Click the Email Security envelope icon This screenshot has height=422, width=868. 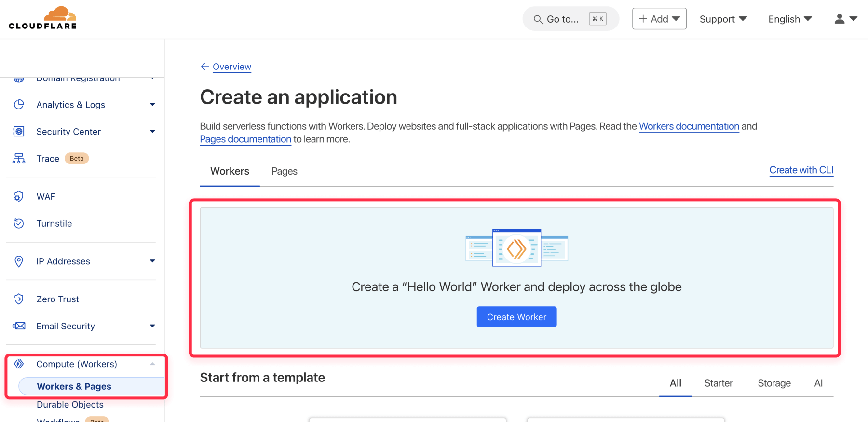click(x=19, y=326)
